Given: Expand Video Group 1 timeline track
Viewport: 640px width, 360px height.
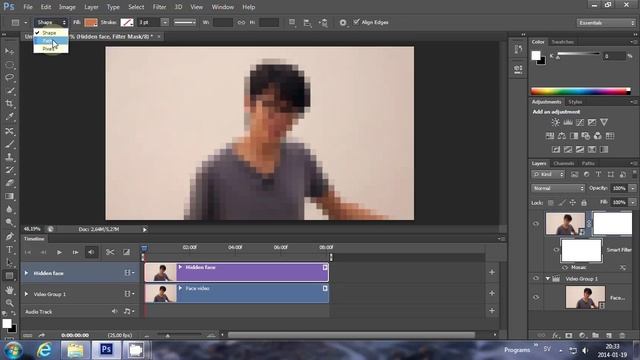Looking at the screenshot, I should coord(26,294).
